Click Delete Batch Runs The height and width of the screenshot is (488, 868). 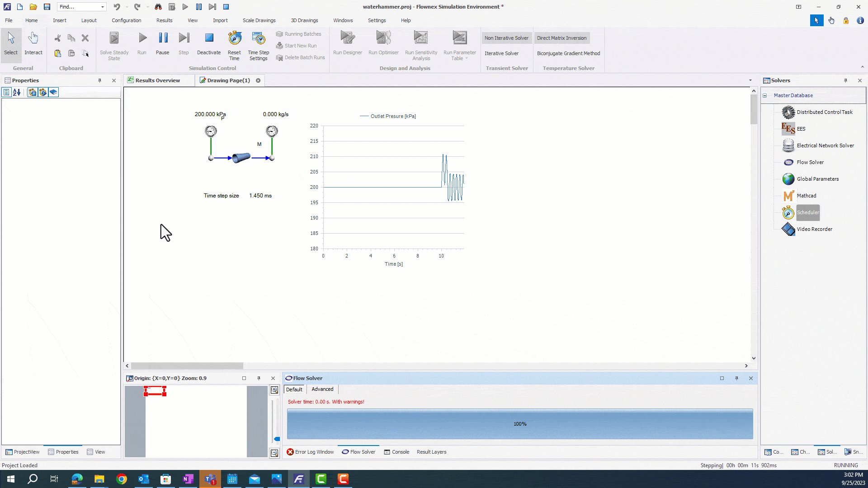pyautogui.click(x=301, y=57)
